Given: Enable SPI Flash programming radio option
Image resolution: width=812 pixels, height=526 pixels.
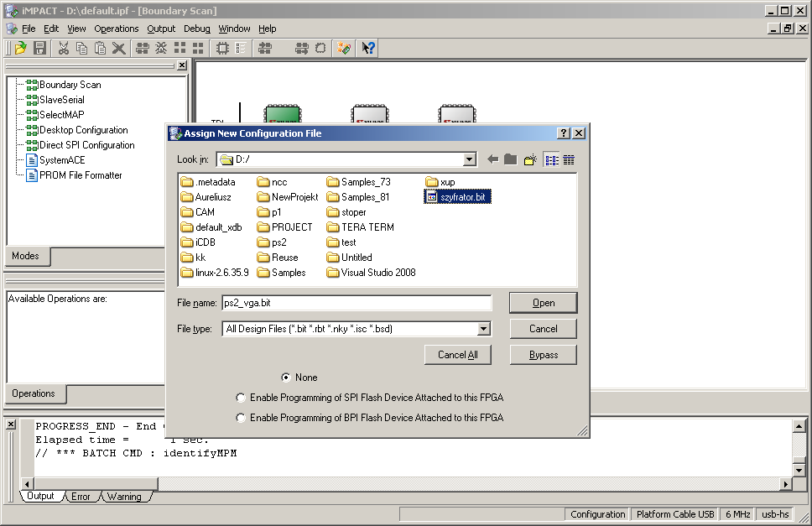Looking at the screenshot, I should 241,398.
